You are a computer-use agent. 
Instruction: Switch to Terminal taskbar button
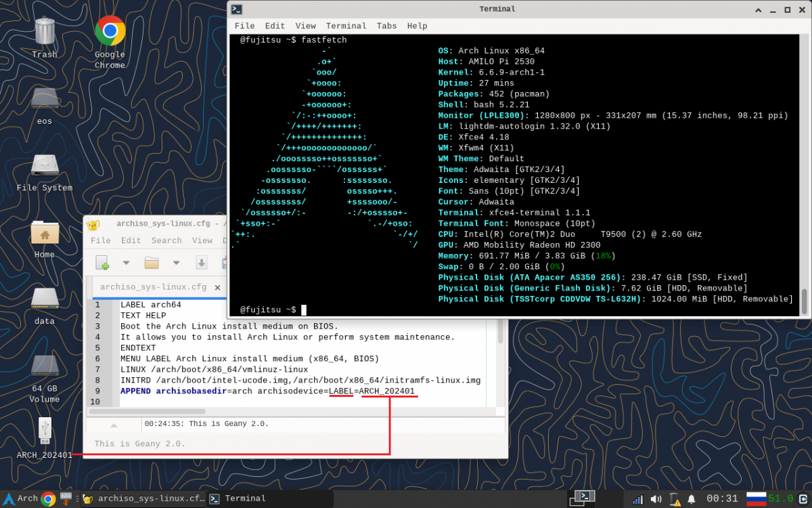[269, 499]
